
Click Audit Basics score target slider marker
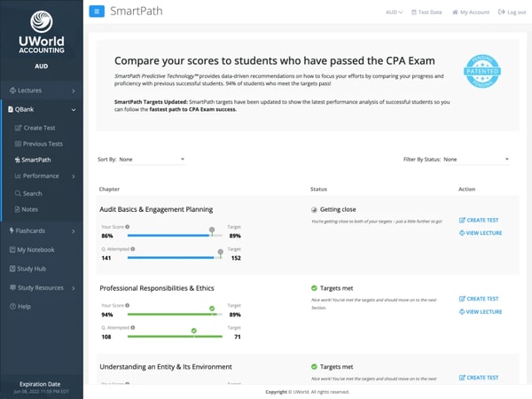(212, 231)
